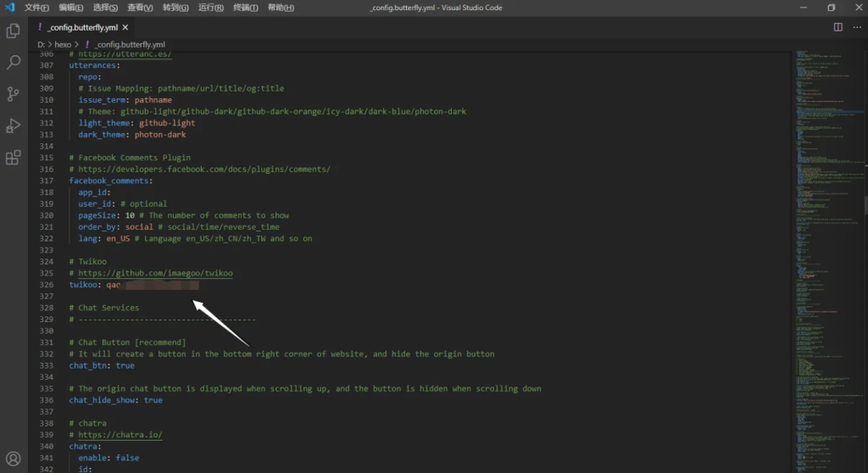Open the editor More Actions ellipsis
868x473 pixels.
(x=854, y=27)
